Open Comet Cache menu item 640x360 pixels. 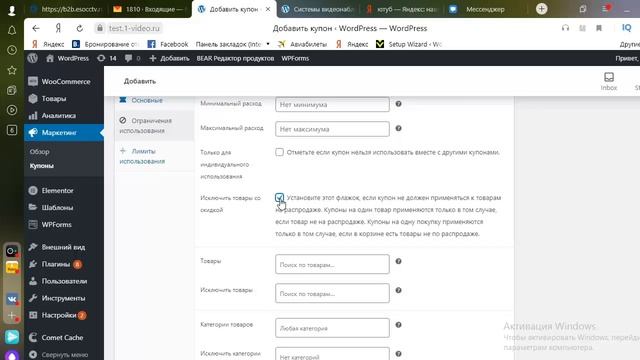point(64,338)
